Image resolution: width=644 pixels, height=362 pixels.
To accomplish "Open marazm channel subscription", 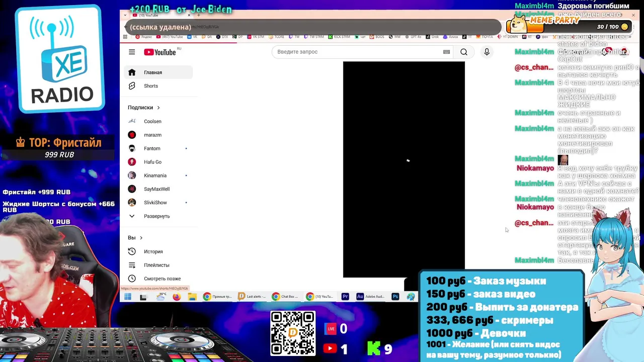I will click(158, 135).
